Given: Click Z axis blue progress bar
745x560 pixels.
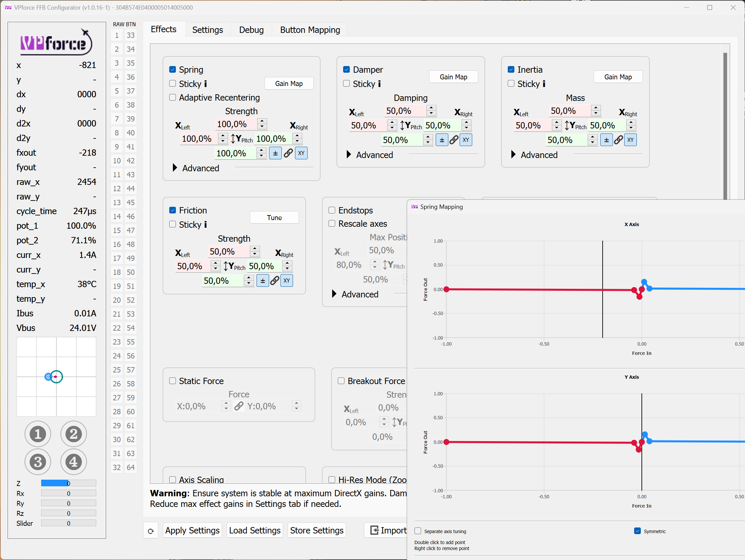Looking at the screenshot, I should (x=54, y=483).
